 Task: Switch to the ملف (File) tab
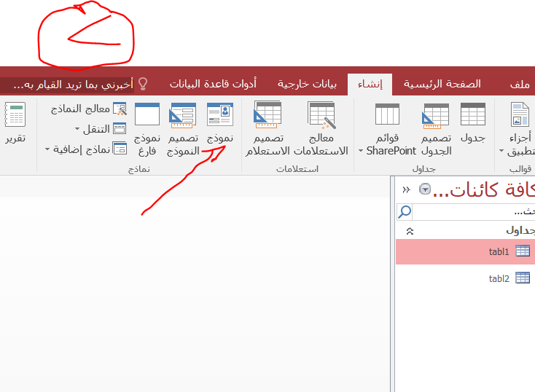[x=520, y=84]
